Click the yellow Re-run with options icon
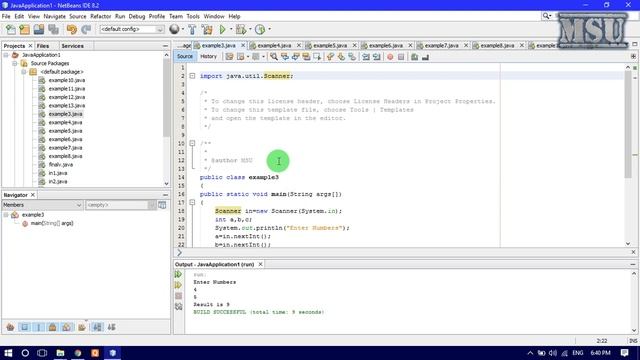 (x=178, y=285)
